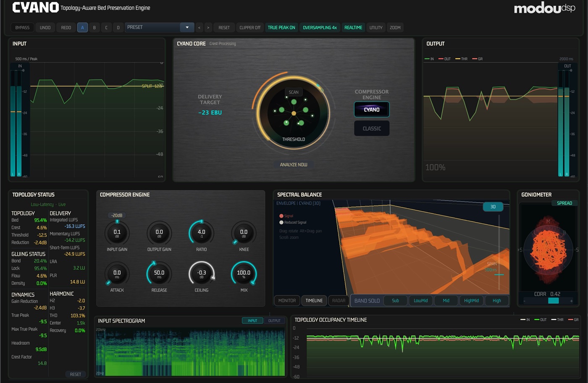This screenshot has width=588, height=383.
Task: Click the Integrated LUFS value -16.3 LUFS
Action: 75,226
